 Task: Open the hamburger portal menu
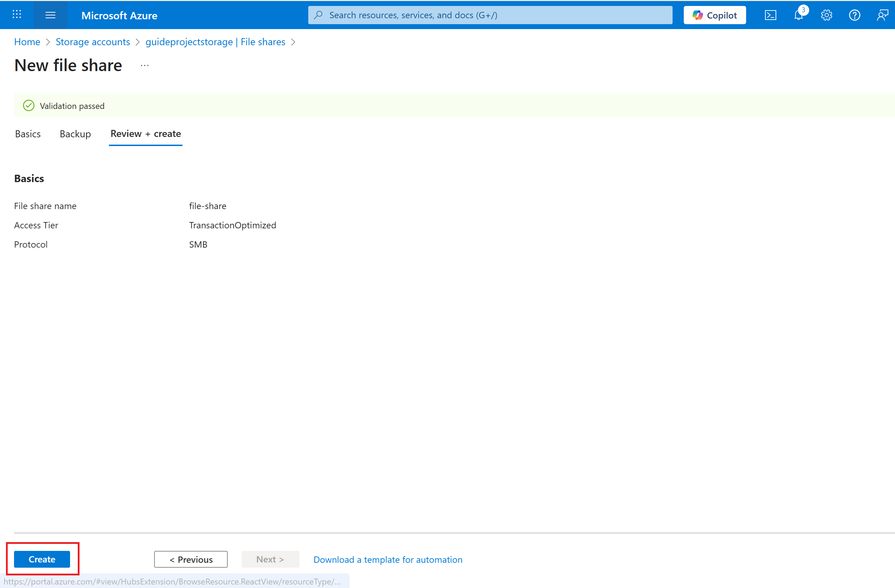(x=50, y=15)
